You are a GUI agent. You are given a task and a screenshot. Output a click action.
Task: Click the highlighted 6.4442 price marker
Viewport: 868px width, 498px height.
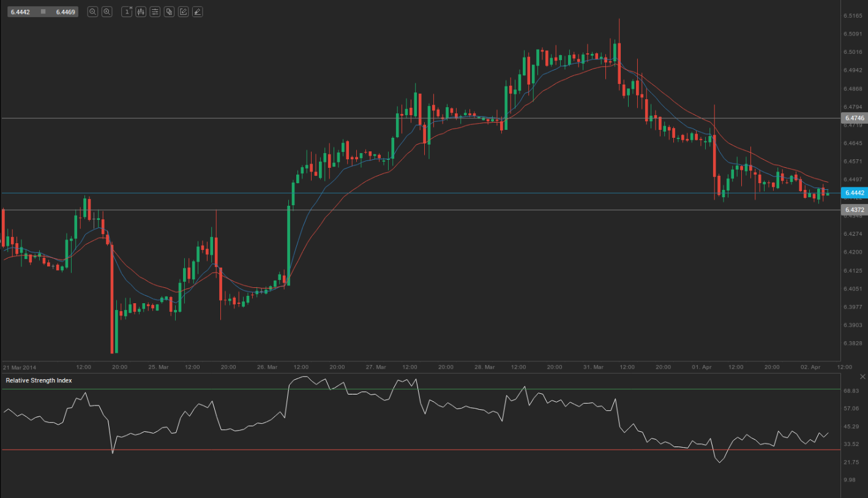click(853, 193)
